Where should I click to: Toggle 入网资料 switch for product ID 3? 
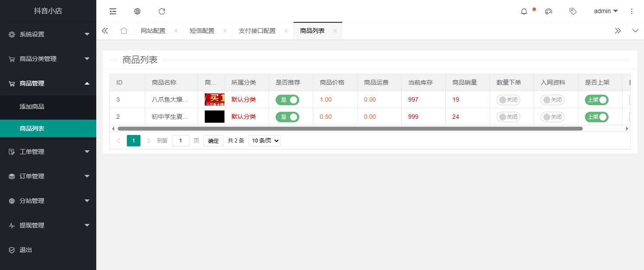553,100
